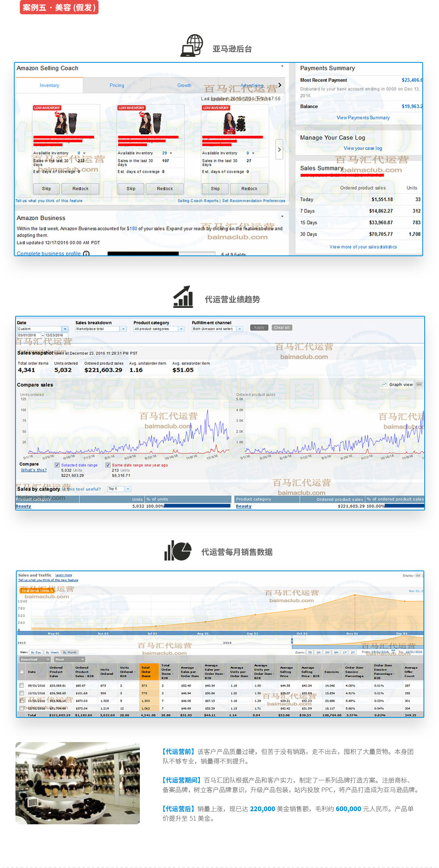Open the Sales breakdown dropdown

tap(124, 329)
